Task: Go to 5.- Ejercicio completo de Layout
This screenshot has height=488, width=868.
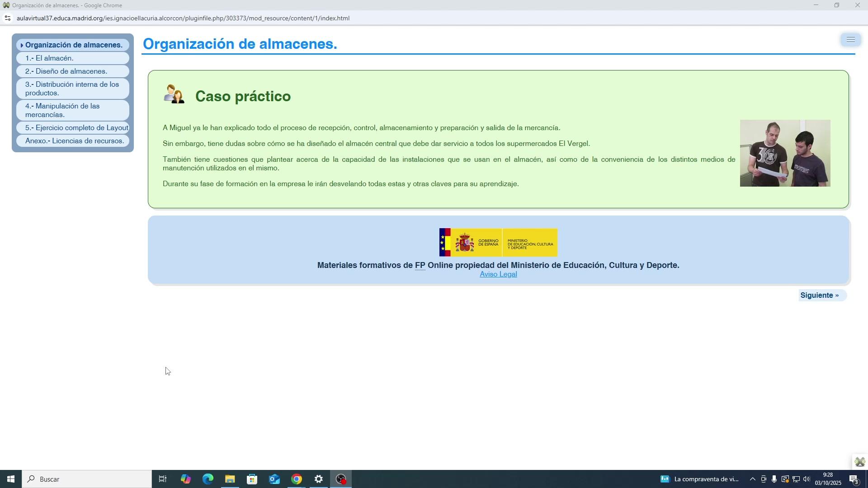Action: pyautogui.click(x=76, y=128)
